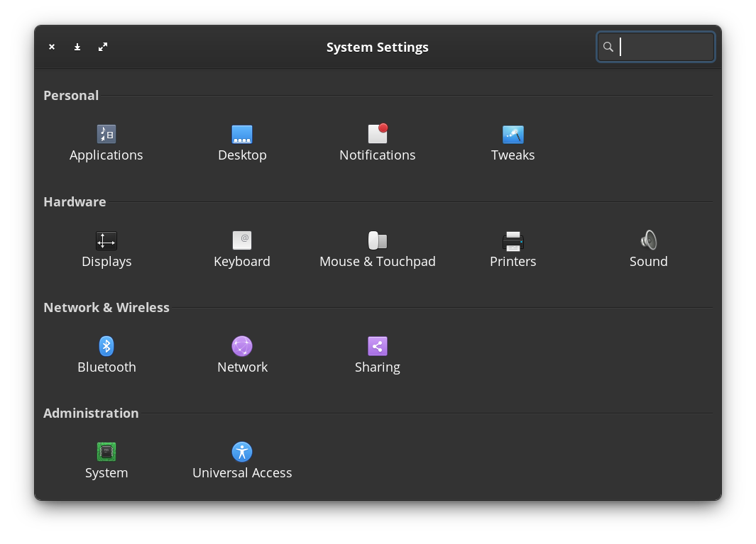756x544 pixels.
Task: Select the Notifications icon
Action: click(378, 135)
